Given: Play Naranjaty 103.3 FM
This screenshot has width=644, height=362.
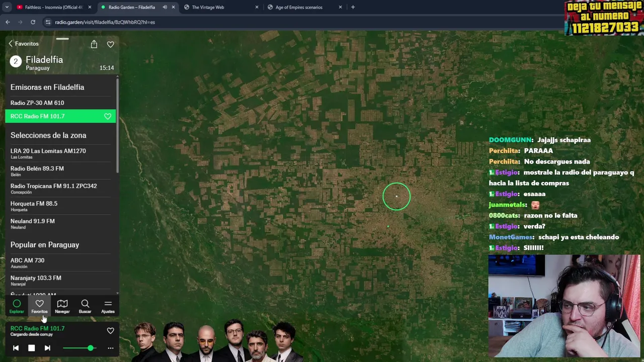Looking at the screenshot, I should click(x=60, y=281).
